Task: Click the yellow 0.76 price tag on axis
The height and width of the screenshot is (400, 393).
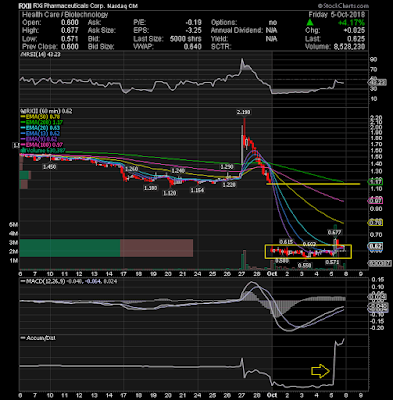Action: tap(375, 223)
